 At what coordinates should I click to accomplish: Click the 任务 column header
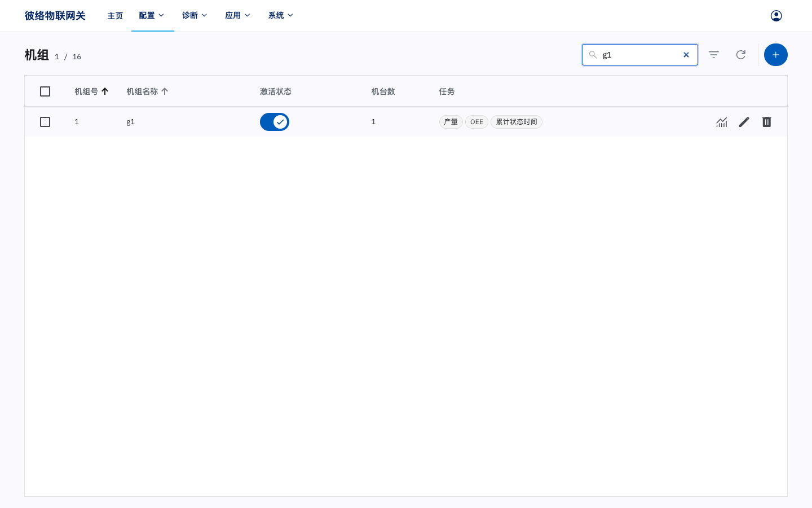[447, 91]
